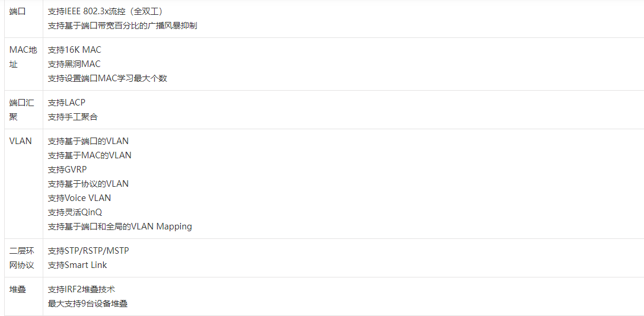The width and height of the screenshot is (644, 316).
Task: Click the 支持Smart Link entry
Action: (77, 265)
